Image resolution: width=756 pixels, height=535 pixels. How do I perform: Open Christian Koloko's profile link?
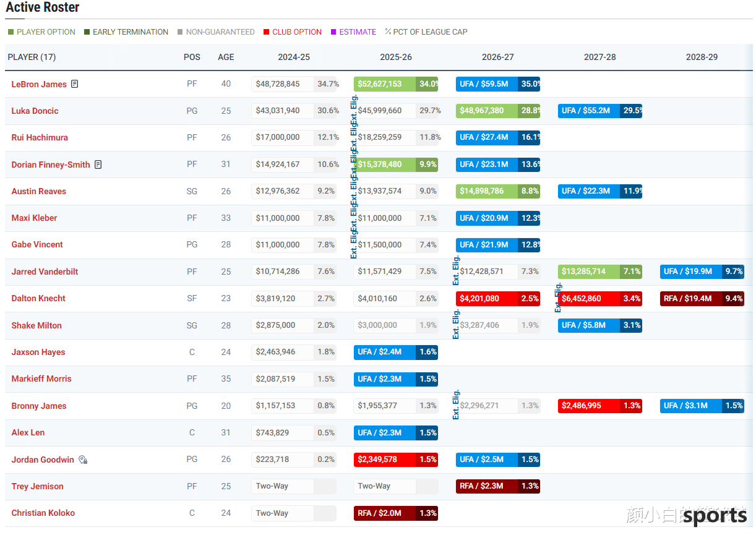pyautogui.click(x=43, y=513)
